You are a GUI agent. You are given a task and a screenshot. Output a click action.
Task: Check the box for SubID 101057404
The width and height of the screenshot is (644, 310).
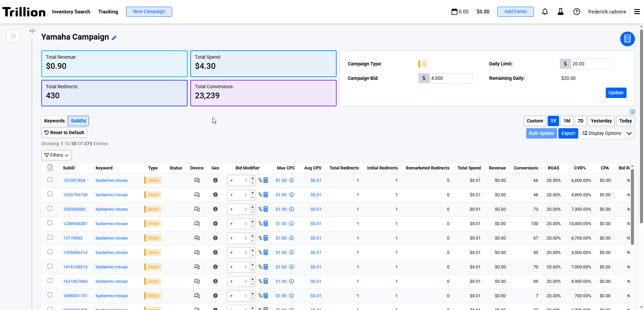tap(50, 180)
